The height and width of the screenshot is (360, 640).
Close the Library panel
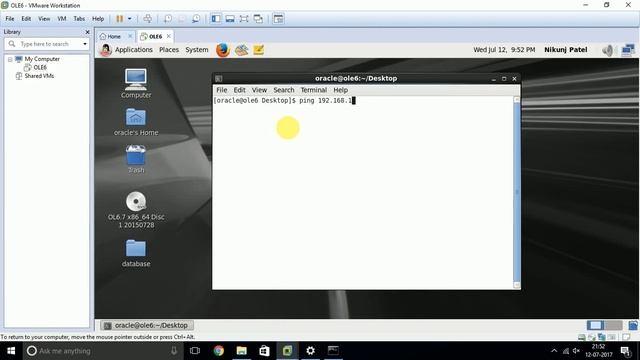[87, 32]
